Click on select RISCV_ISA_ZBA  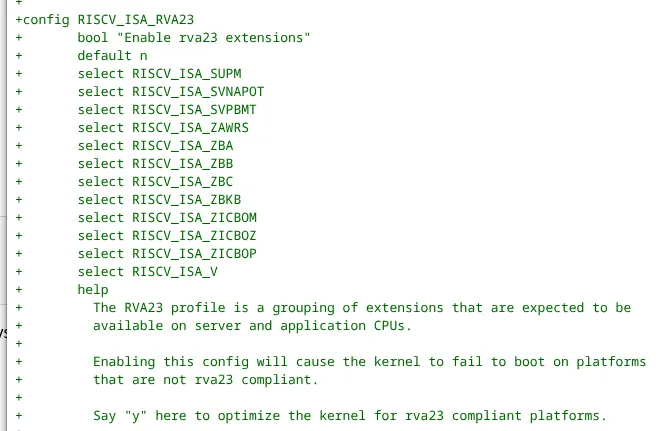coord(155,145)
